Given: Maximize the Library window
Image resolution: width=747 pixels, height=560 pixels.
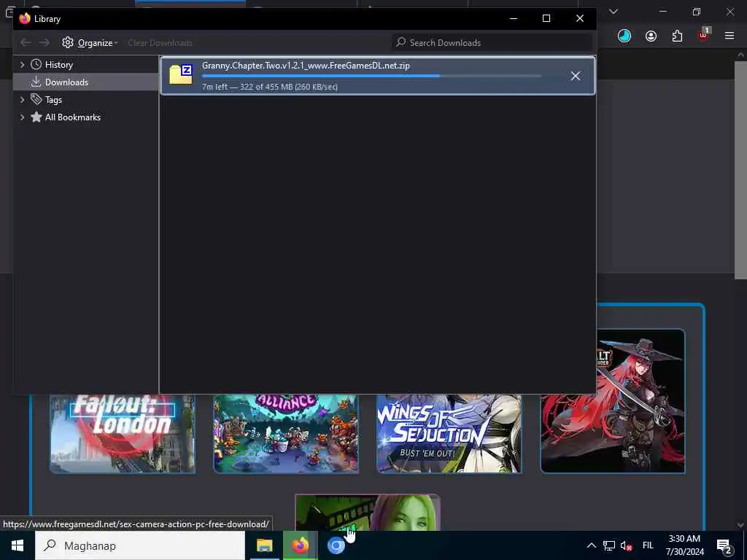Looking at the screenshot, I should point(546,18).
